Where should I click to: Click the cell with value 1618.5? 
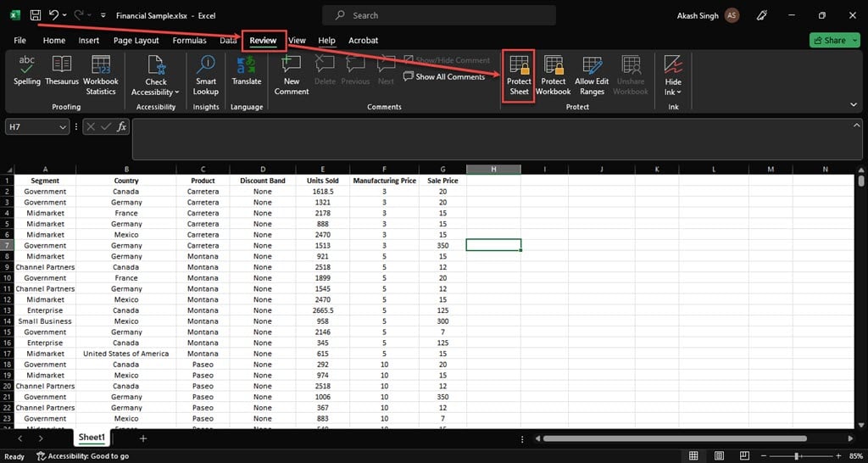(323, 192)
